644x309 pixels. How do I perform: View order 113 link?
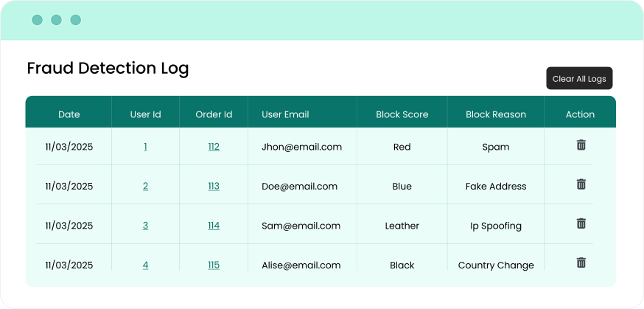(214, 186)
